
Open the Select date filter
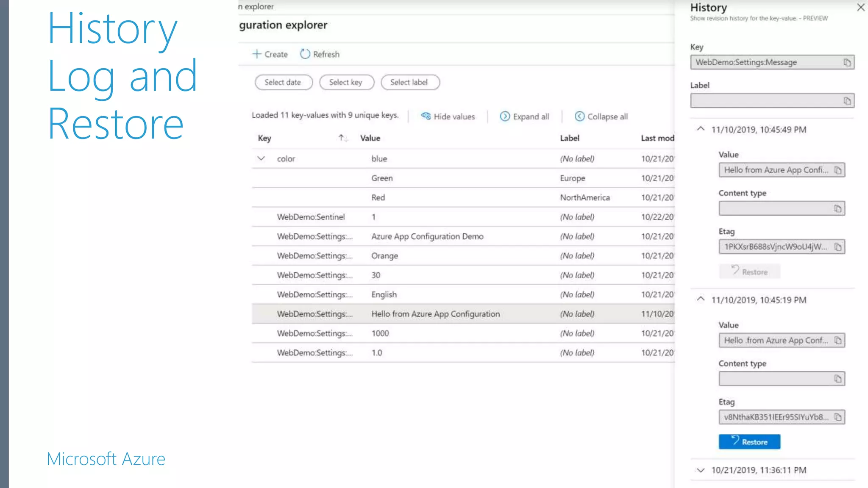(x=283, y=82)
